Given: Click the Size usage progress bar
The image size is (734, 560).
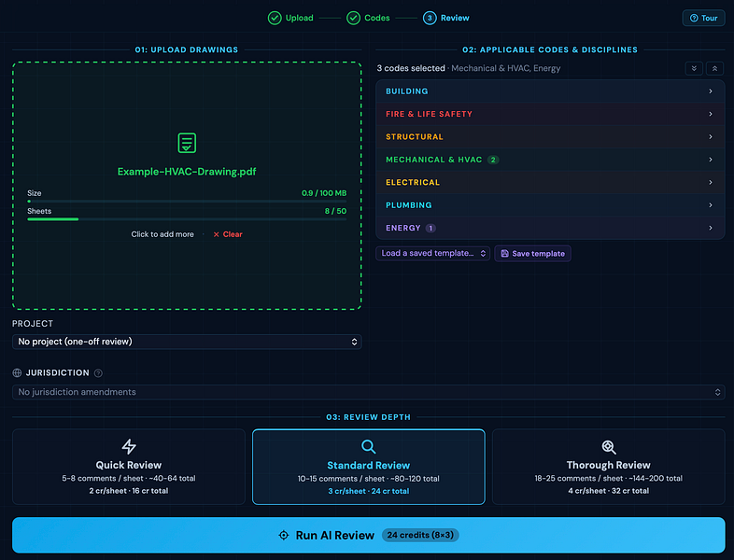Looking at the screenshot, I should click(187, 202).
